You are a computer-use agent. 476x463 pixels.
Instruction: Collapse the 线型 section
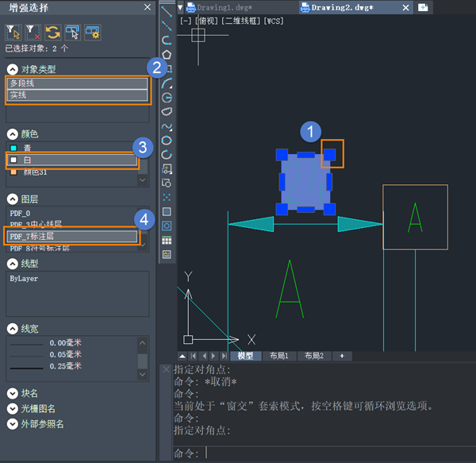point(12,264)
